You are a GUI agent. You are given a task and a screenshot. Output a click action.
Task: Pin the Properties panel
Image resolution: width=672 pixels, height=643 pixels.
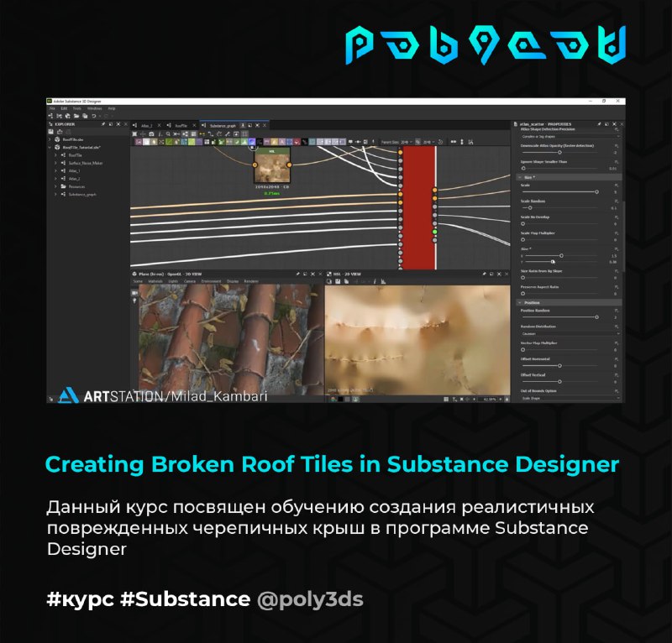pos(599,124)
